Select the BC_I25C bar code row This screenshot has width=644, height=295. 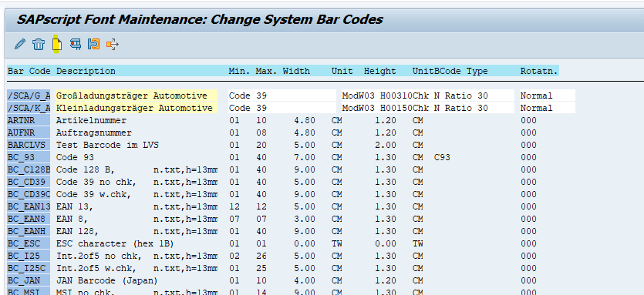[29, 268]
